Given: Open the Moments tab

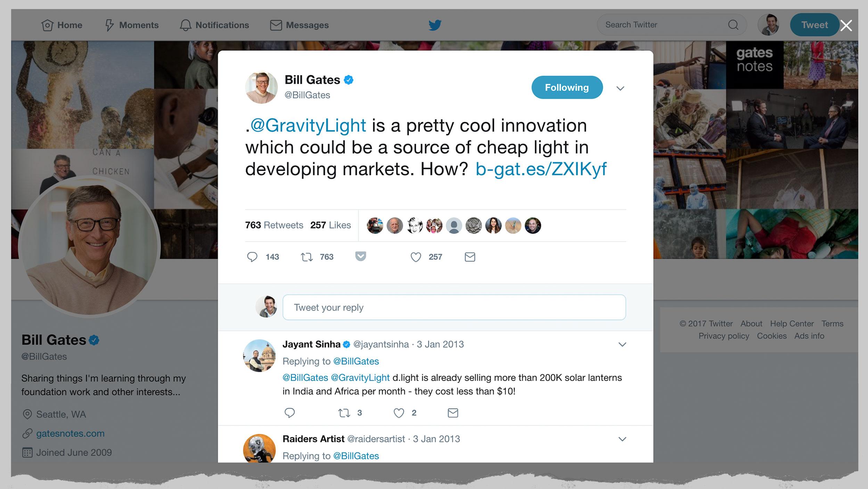Looking at the screenshot, I should [x=132, y=25].
